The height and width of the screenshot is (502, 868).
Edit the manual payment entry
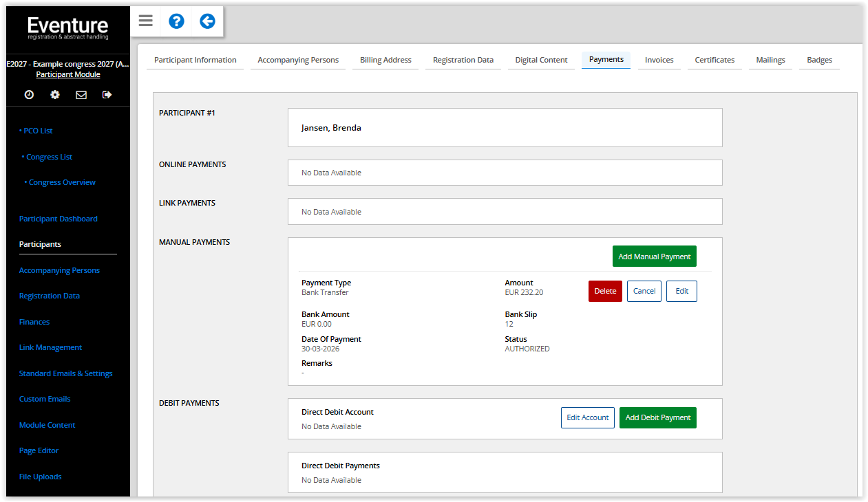[x=681, y=291]
